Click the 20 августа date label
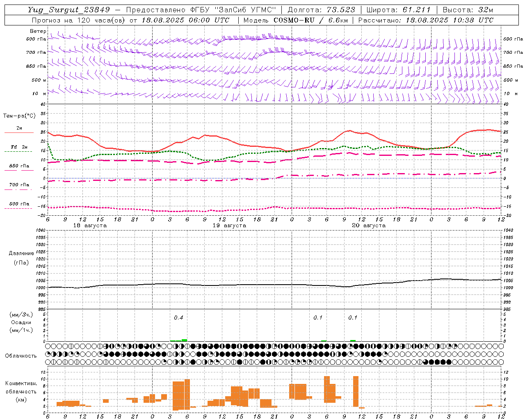The image size is (525, 420). 369,226
